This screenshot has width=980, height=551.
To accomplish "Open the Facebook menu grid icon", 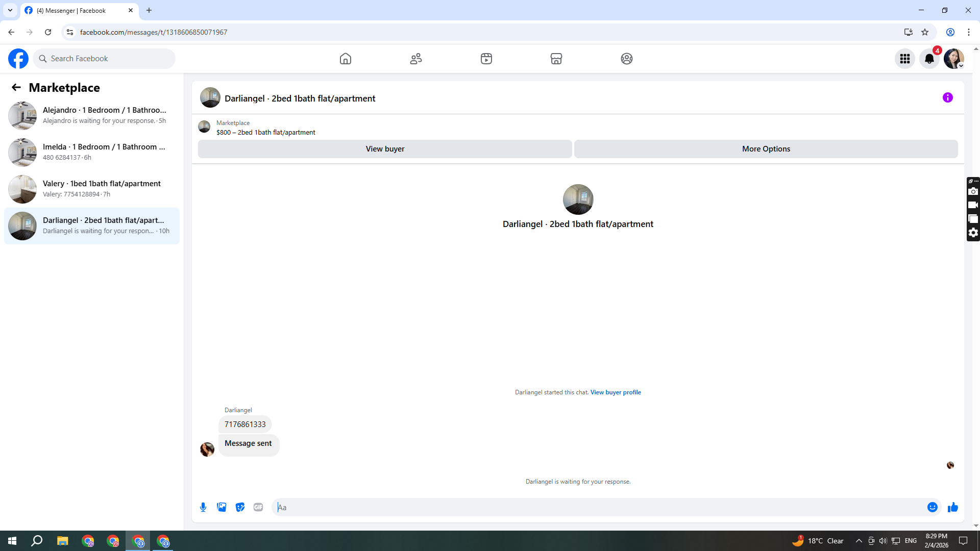I will 904,59.
